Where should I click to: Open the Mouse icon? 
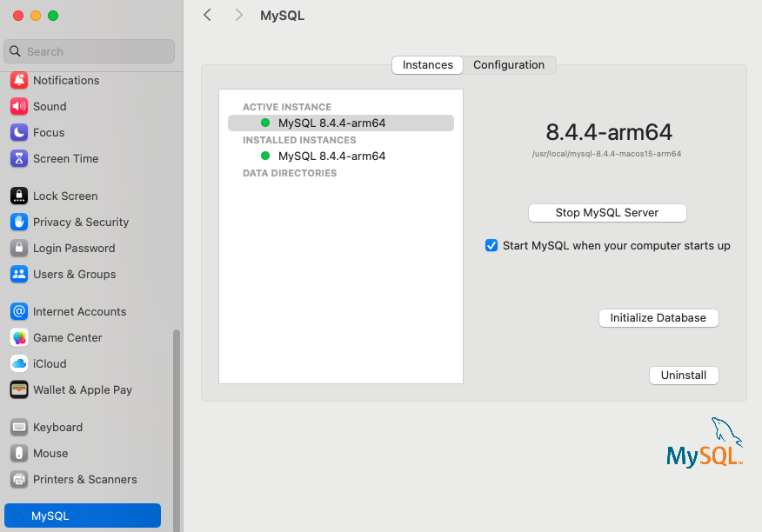click(x=19, y=453)
